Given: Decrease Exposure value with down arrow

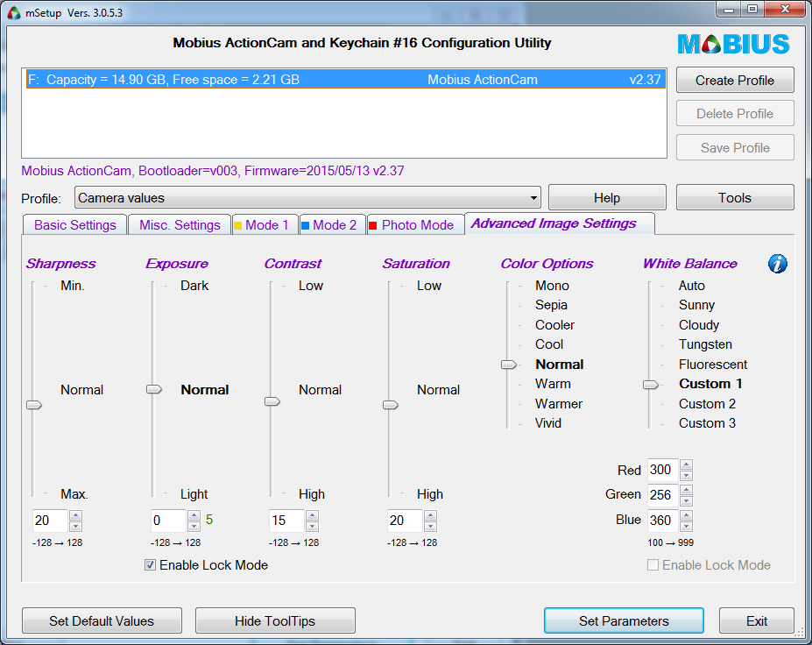Looking at the screenshot, I should [194, 527].
